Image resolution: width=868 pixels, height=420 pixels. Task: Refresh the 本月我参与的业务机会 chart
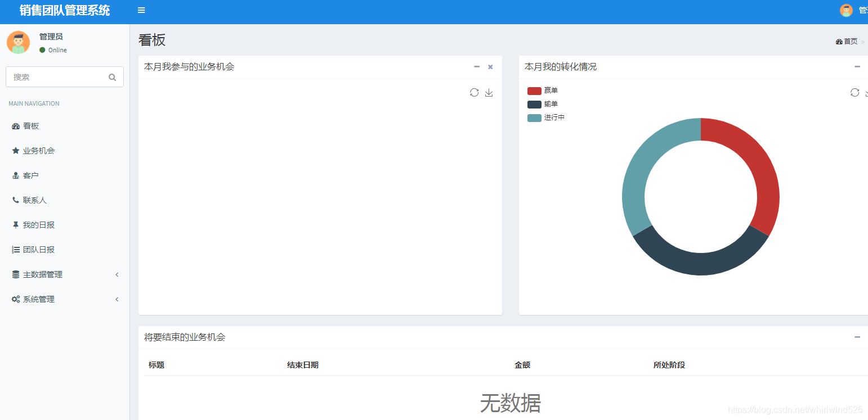pos(474,93)
